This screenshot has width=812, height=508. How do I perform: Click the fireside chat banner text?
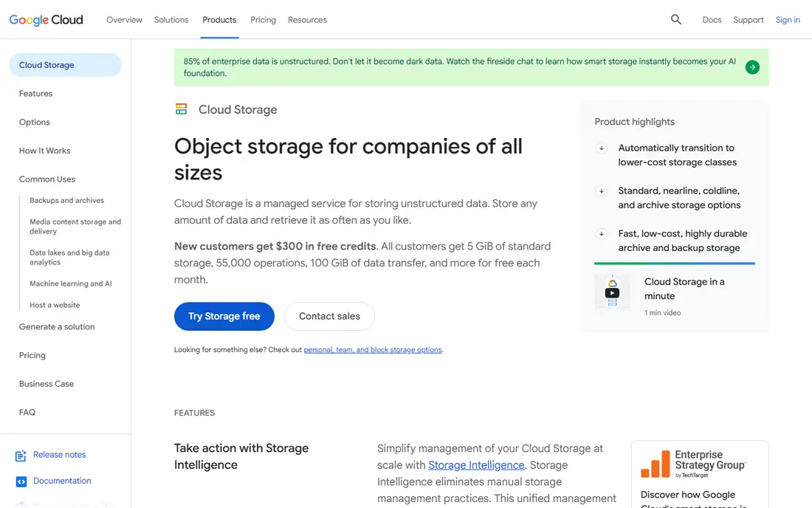coord(459,67)
